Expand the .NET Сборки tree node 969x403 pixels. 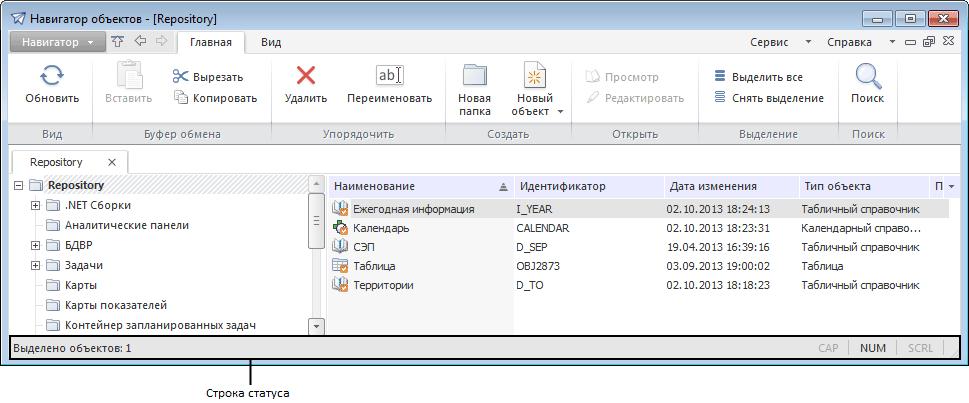point(36,205)
